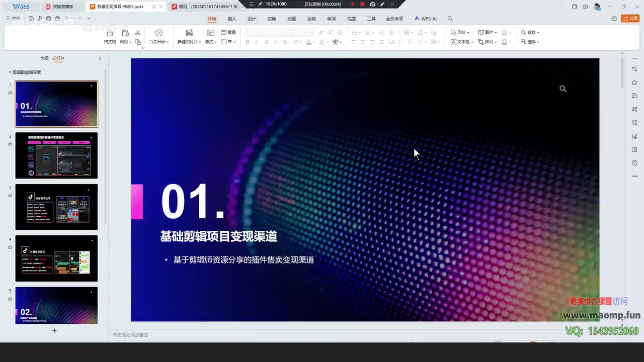Click the notes area 单击此处添加备注

[x=131, y=335]
